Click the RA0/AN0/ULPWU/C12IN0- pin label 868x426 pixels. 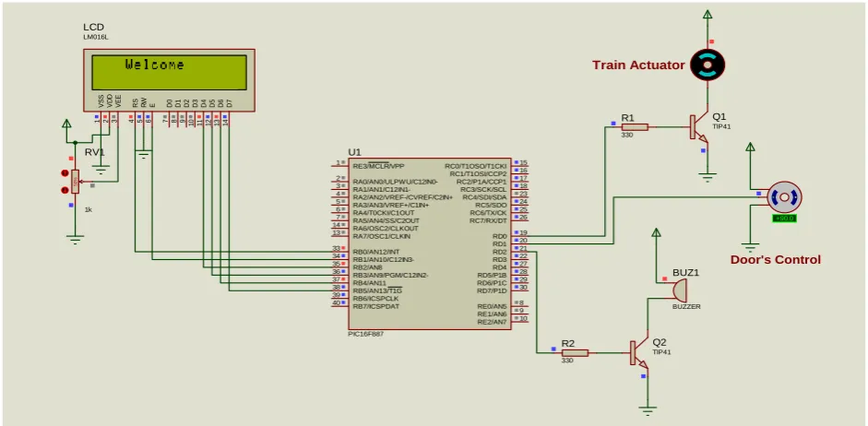click(x=395, y=182)
